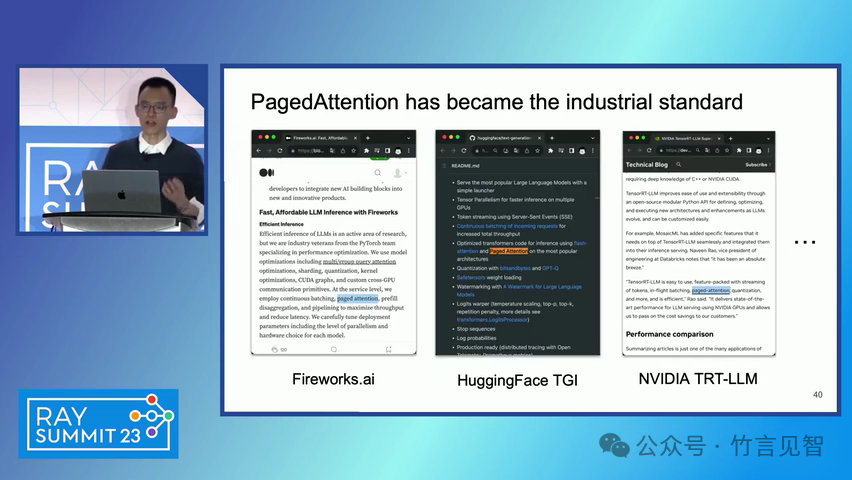Open Extensions puzzle icon in NVIDIA TRT-LLM browser
The width and height of the screenshot is (852, 480).
tap(739, 150)
